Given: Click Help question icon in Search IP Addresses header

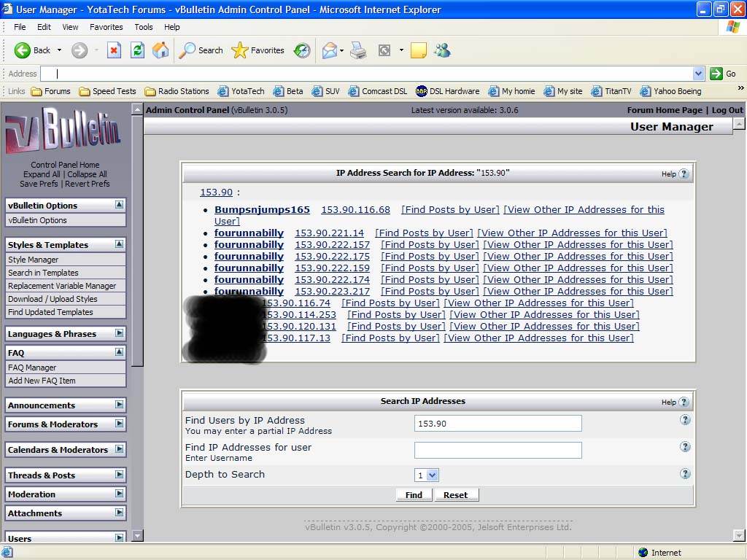Looking at the screenshot, I should (x=684, y=402).
